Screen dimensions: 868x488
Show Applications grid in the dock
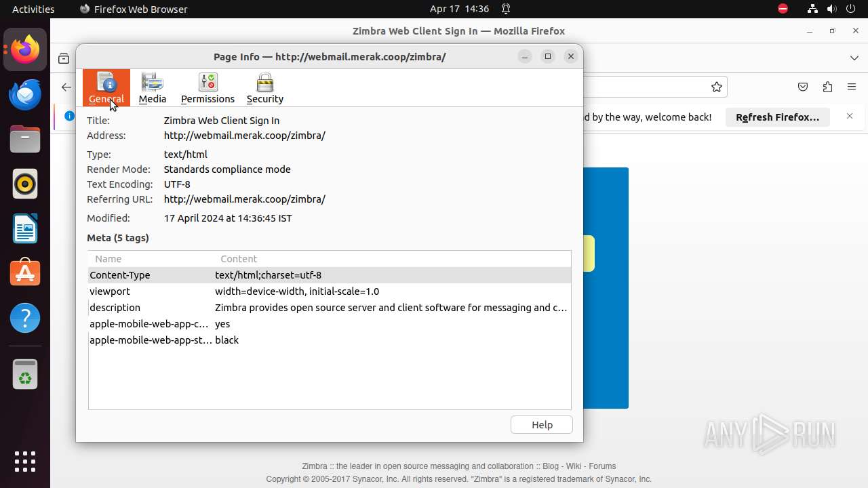click(x=25, y=462)
